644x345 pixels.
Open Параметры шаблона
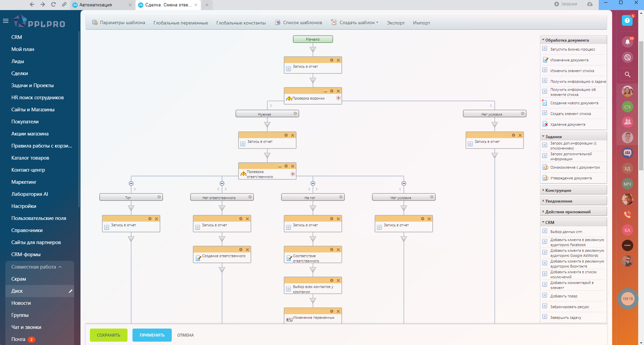tap(119, 22)
